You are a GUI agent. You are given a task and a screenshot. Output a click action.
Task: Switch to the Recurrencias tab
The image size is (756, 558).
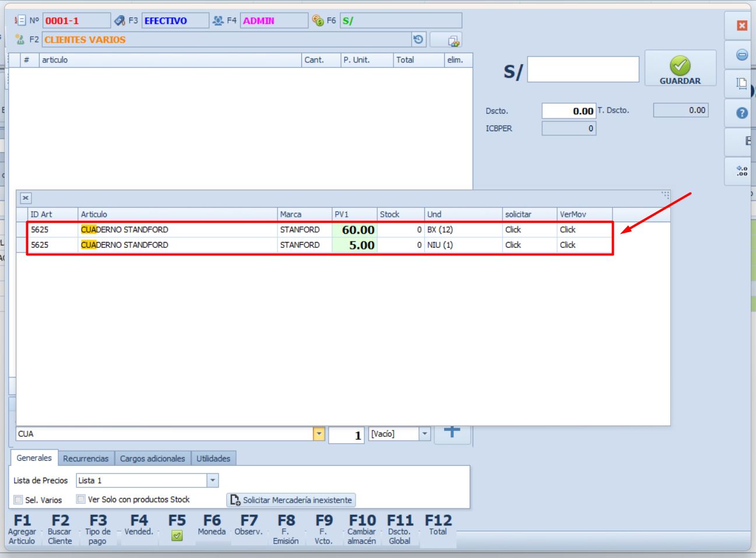(86, 458)
